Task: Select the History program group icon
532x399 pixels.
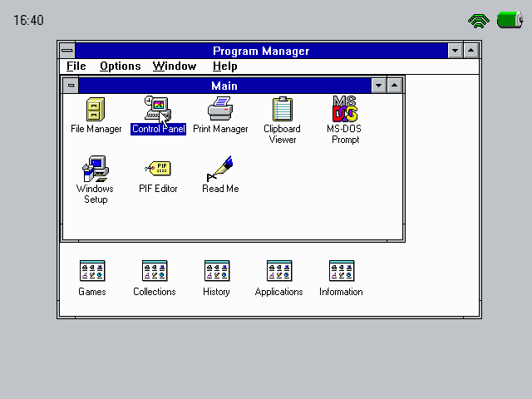Action: pos(217,271)
